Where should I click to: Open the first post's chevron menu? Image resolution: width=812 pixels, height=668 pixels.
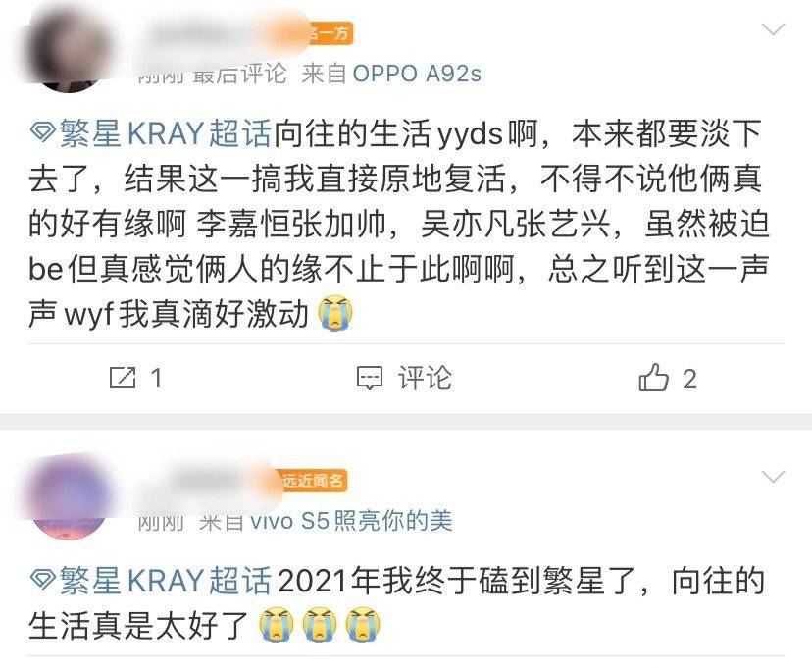(x=774, y=29)
